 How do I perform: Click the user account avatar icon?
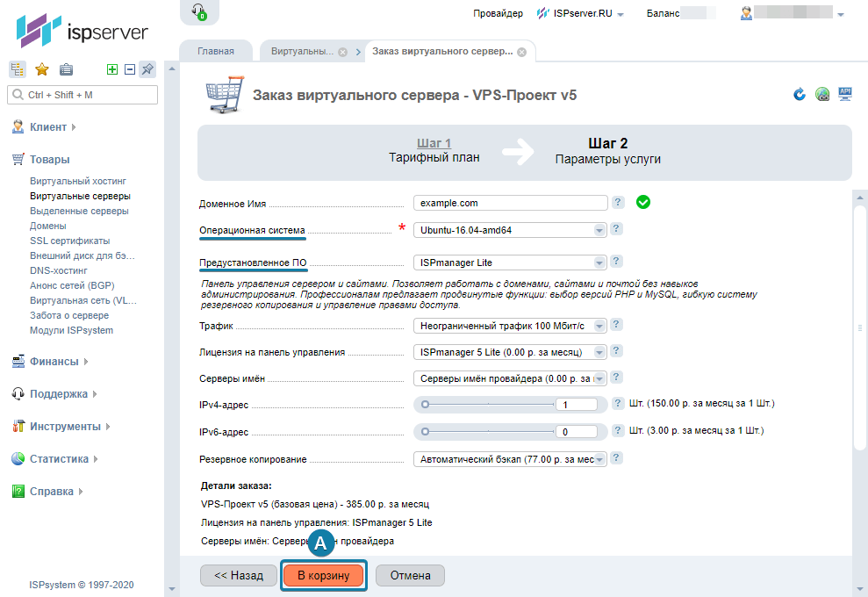(746, 13)
